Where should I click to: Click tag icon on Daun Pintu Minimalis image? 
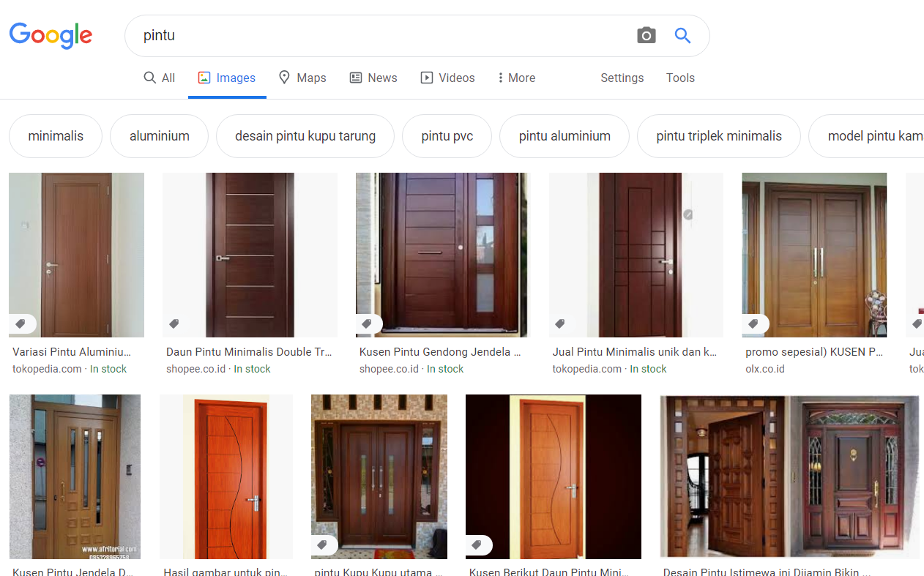pos(174,323)
